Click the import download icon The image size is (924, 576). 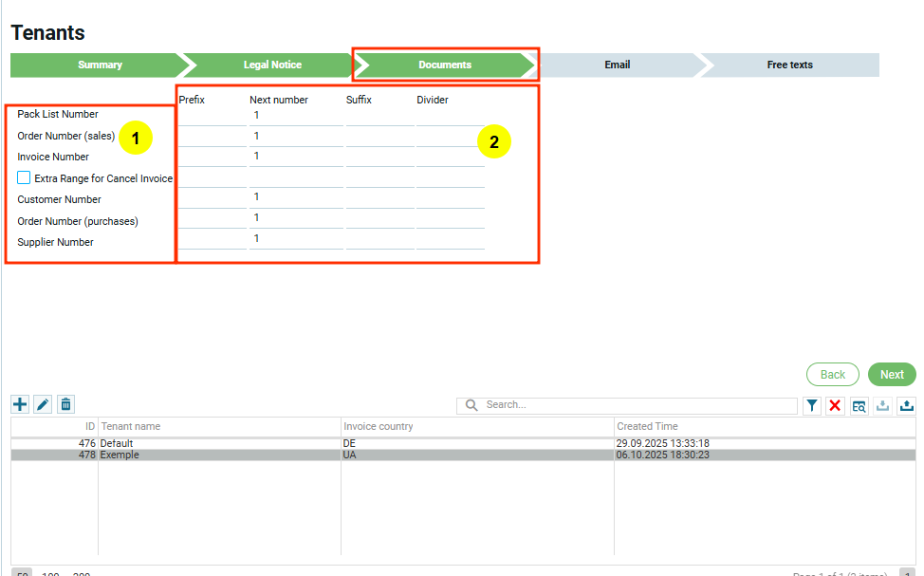pyautogui.click(x=882, y=405)
